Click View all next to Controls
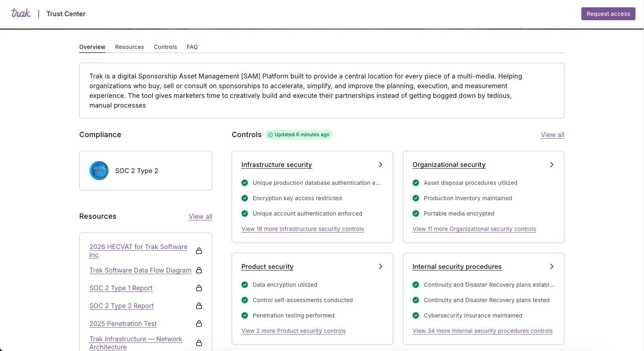 (x=553, y=135)
